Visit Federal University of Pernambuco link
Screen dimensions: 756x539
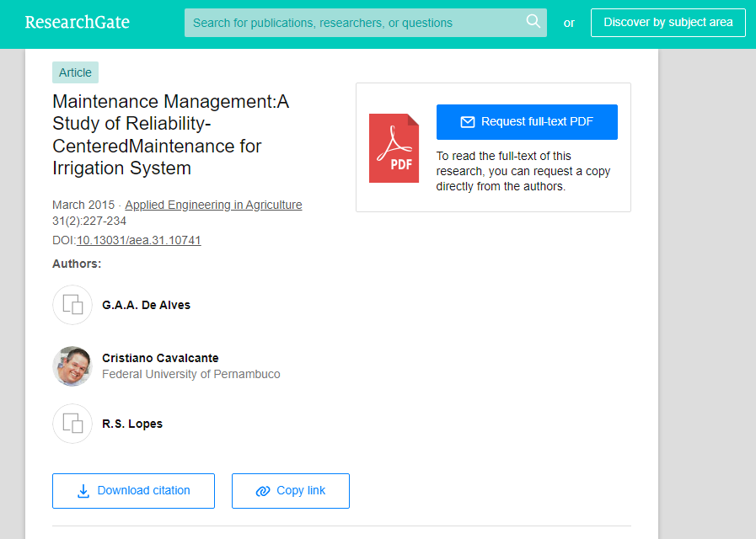[x=191, y=374]
